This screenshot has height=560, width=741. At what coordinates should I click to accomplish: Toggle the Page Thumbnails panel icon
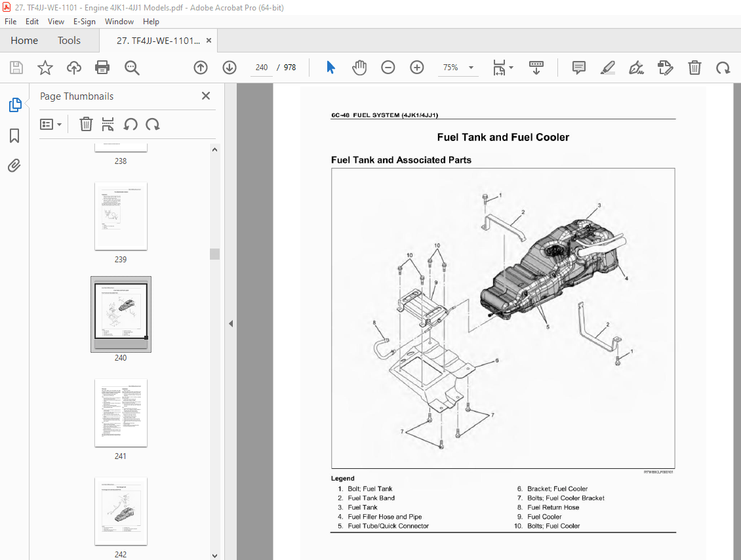14,105
